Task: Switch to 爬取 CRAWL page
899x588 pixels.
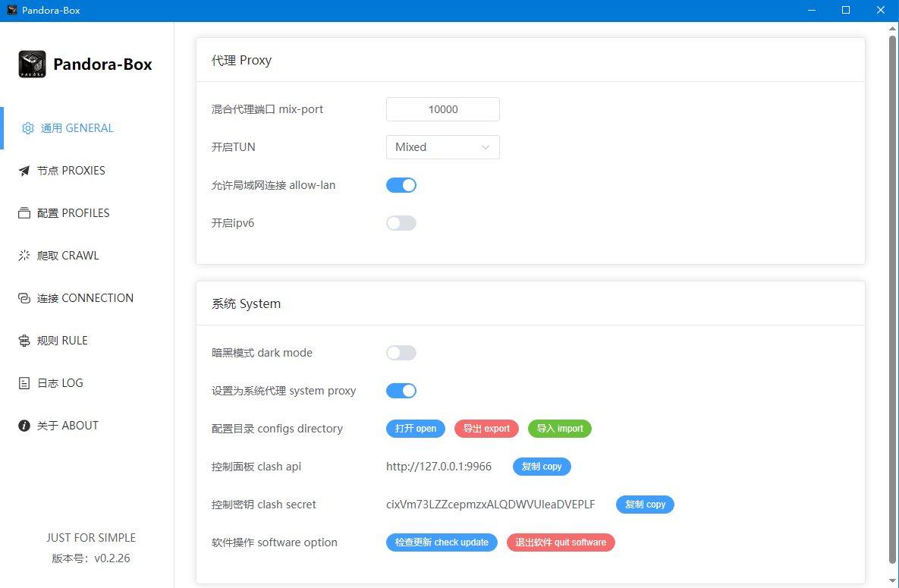Action: pos(87,255)
